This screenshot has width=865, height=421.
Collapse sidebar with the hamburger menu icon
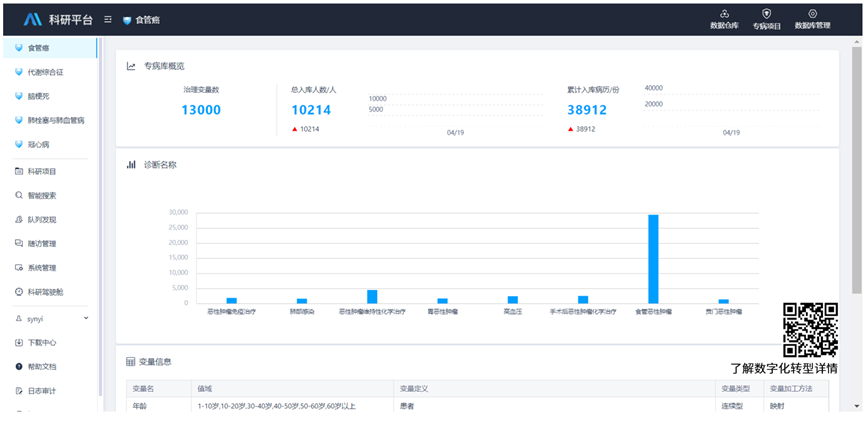107,19
